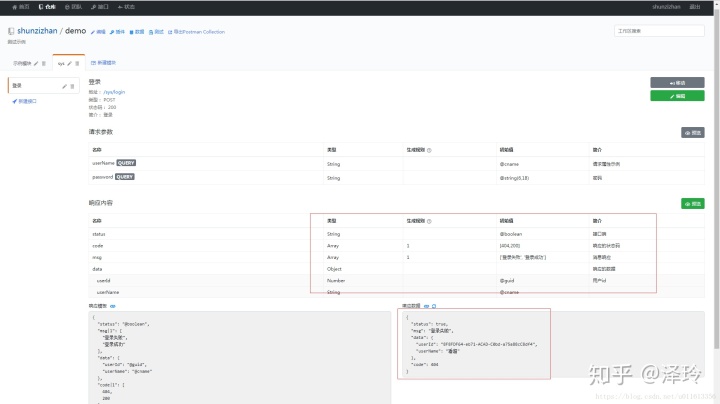The height and width of the screenshot is (404, 720).
Task: Click the QUERY badge beside password
Action: 124,177
